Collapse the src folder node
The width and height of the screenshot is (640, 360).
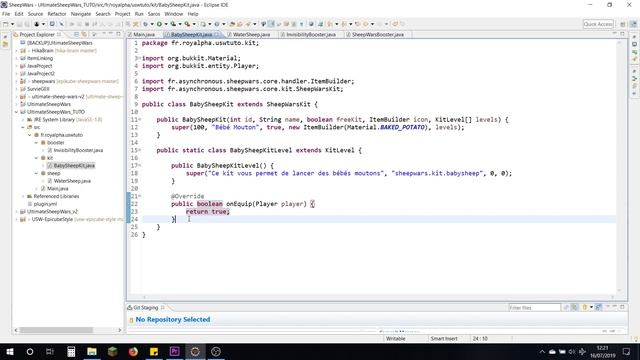pyautogui.click(x=23, y=127)
